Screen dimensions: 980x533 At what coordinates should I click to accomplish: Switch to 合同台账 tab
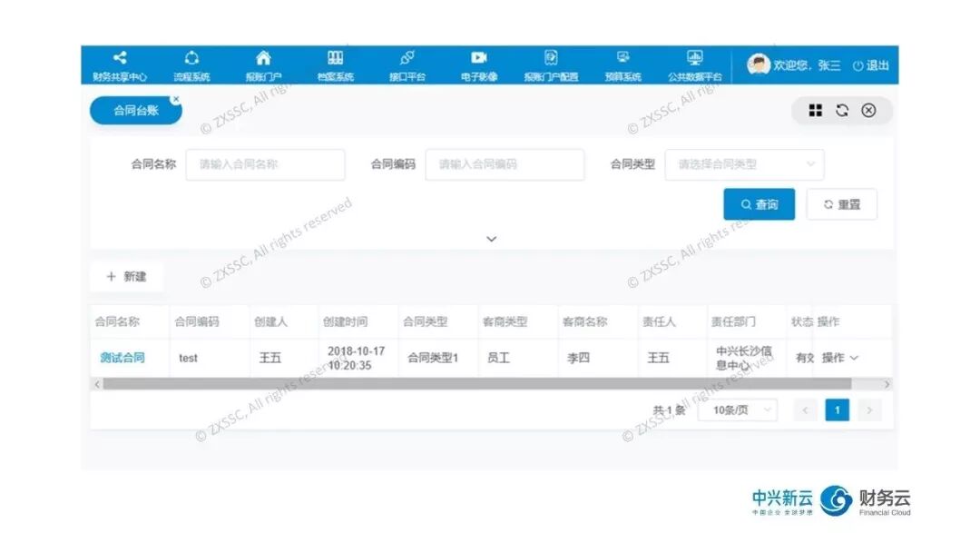pos(135,111)
